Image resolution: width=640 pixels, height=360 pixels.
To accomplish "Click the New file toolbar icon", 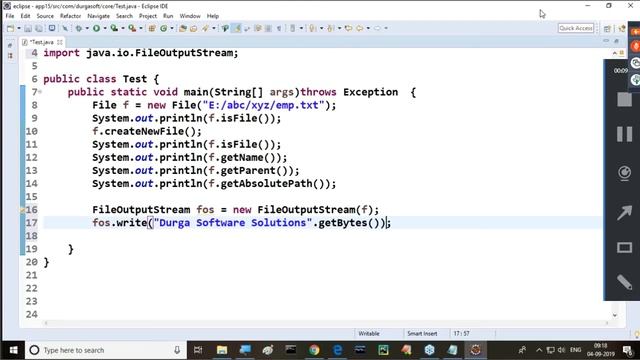I will point(10,28).
